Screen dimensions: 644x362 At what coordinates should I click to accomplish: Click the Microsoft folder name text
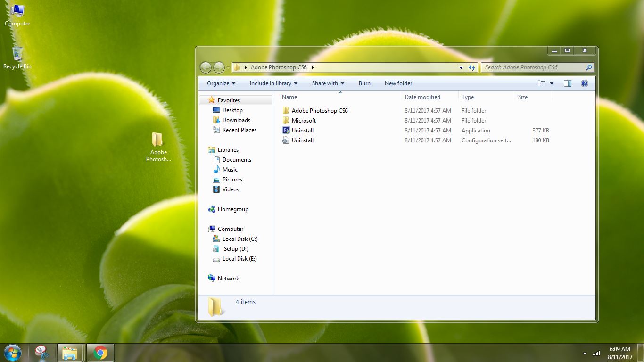coord(304,121)
